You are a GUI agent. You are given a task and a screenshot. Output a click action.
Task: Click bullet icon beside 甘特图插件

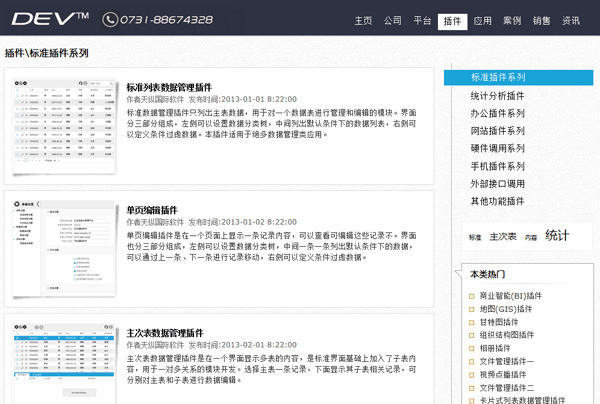472,323
